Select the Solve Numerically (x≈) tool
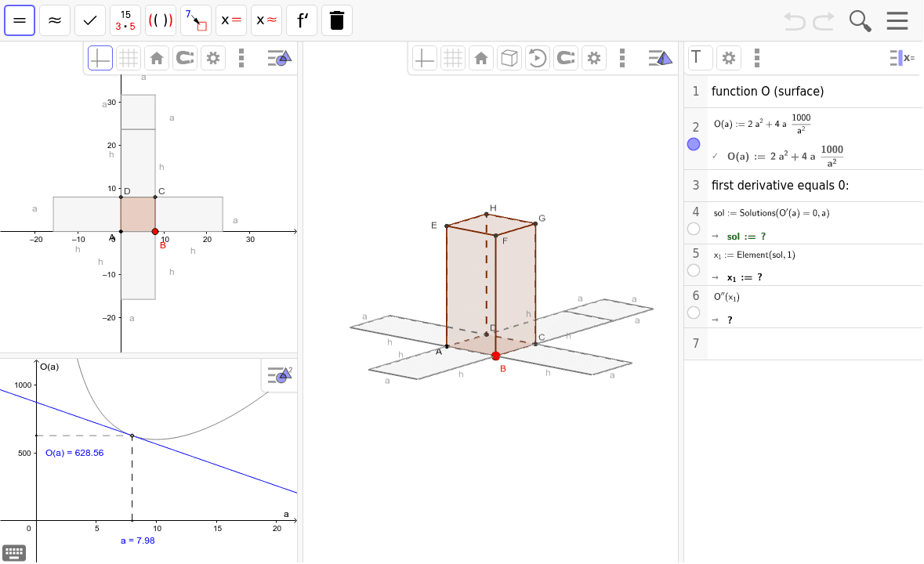This screenshot has height=564, width=924. (266, 20)
